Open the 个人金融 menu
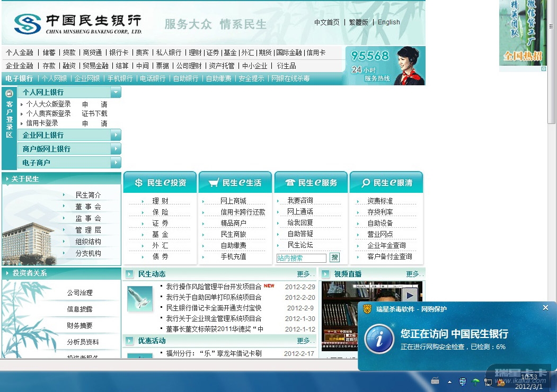The height and width of the screenshot is (392, 557). click(19, 52)
